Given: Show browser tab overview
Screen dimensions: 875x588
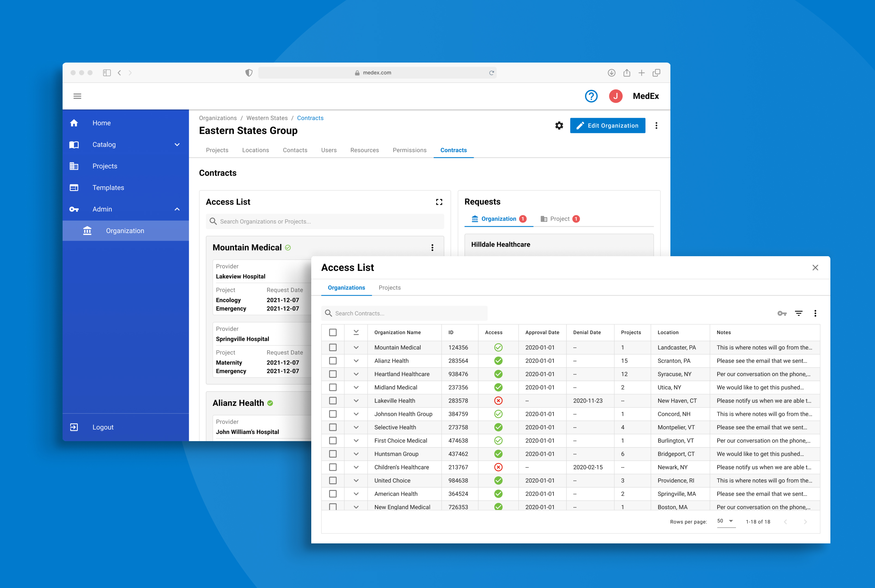Looking at the screenshot, I should tap(656, 73).
